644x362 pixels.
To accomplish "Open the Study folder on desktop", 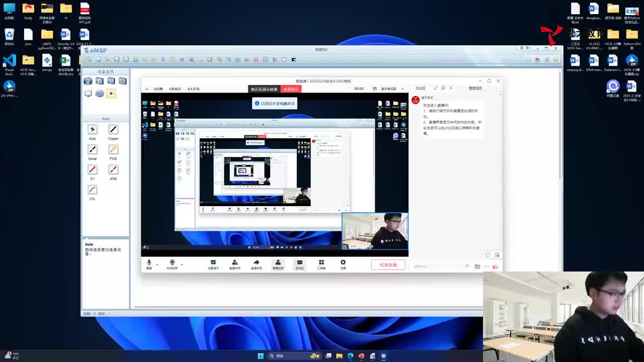I will [x=28, y=11].
